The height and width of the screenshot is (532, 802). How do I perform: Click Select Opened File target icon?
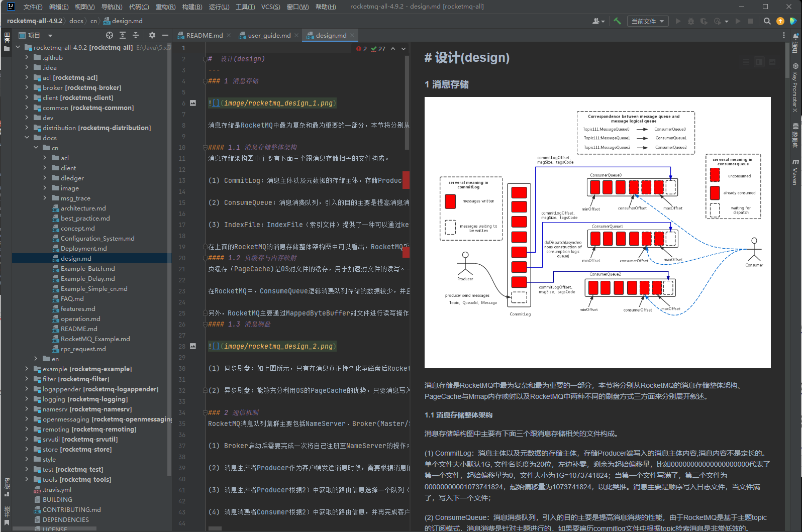[x=110, y=35]
